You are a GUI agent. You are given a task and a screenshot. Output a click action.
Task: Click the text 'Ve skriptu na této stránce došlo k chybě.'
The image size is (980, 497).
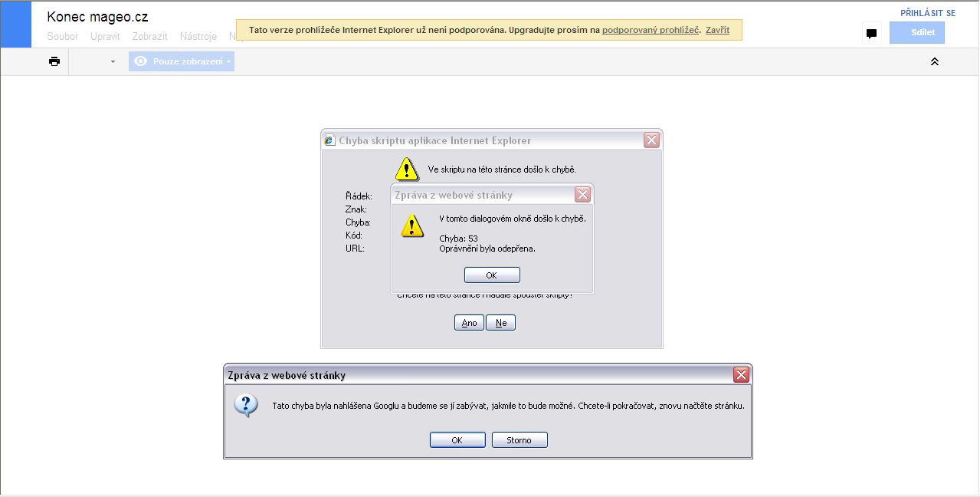coord(502,170)
